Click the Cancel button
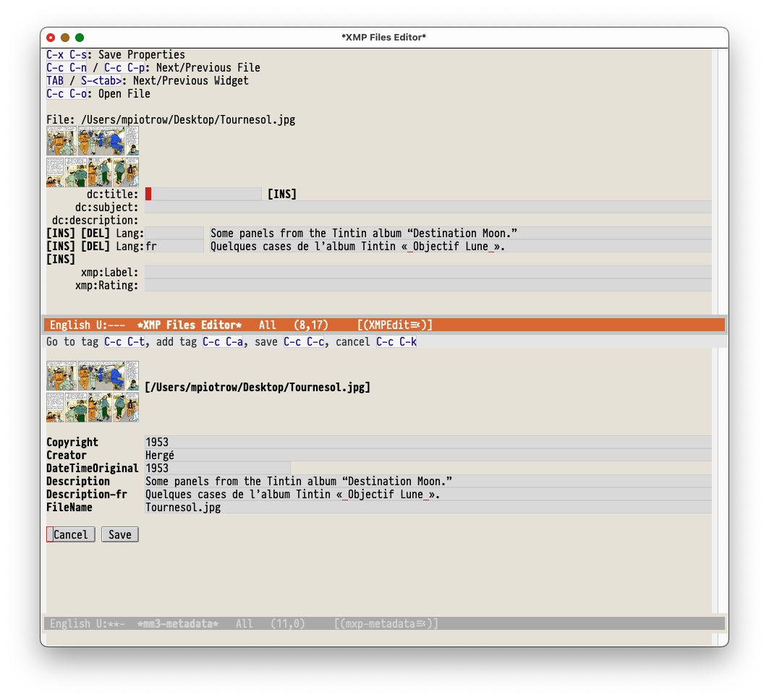The height and width of the screenshot is (700, 769). [x=71, y=534]
